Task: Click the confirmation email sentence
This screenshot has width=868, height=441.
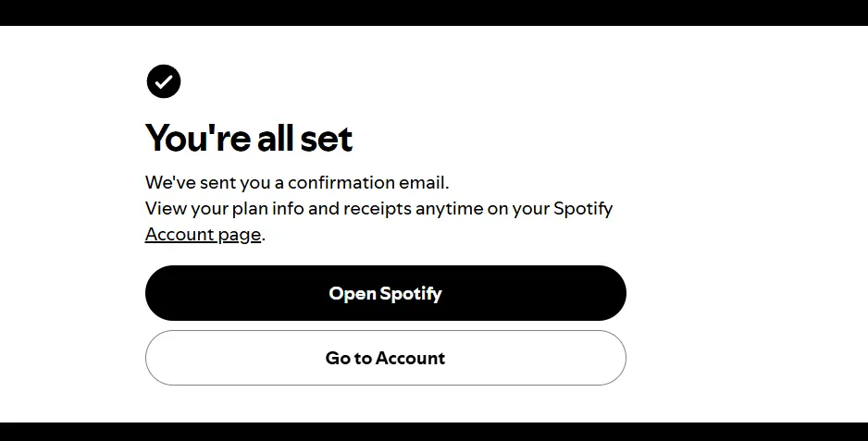Action: pos(297,183)
